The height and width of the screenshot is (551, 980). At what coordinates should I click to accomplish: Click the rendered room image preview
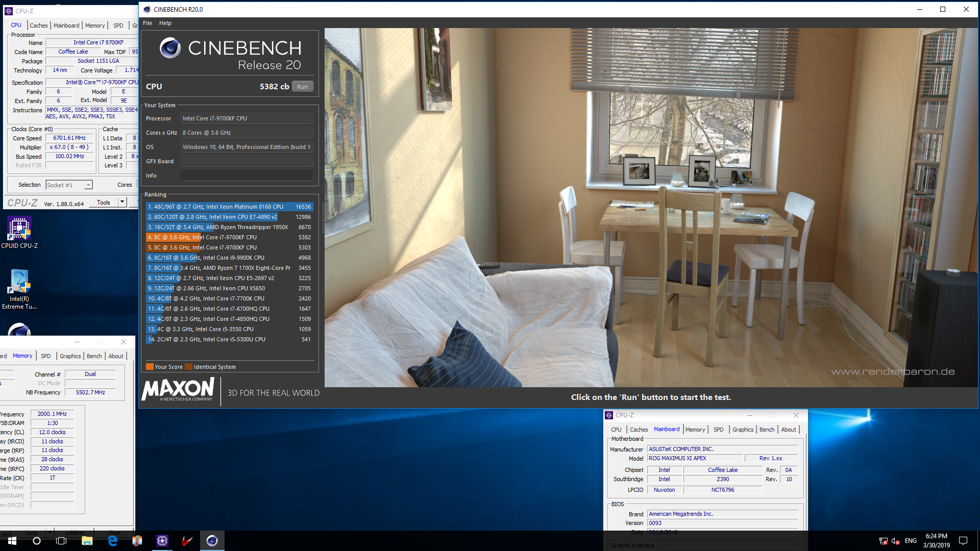click(x=651, y=207)
